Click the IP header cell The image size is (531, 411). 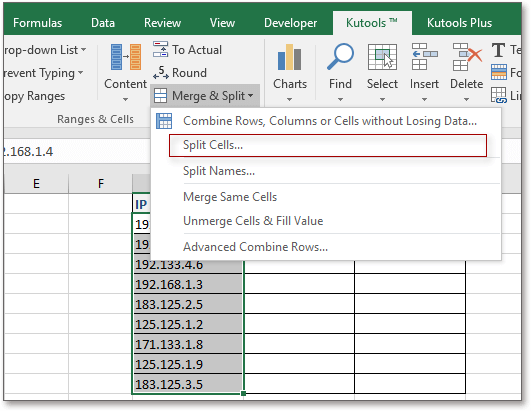click(142, 204)
